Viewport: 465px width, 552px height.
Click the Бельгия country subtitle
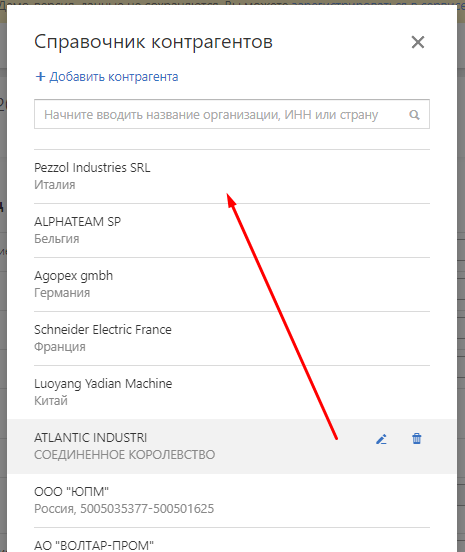point(57,239)
